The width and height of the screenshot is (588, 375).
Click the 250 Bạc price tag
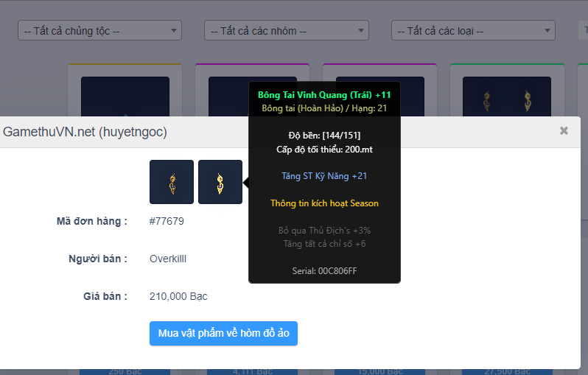coord(125,371)
